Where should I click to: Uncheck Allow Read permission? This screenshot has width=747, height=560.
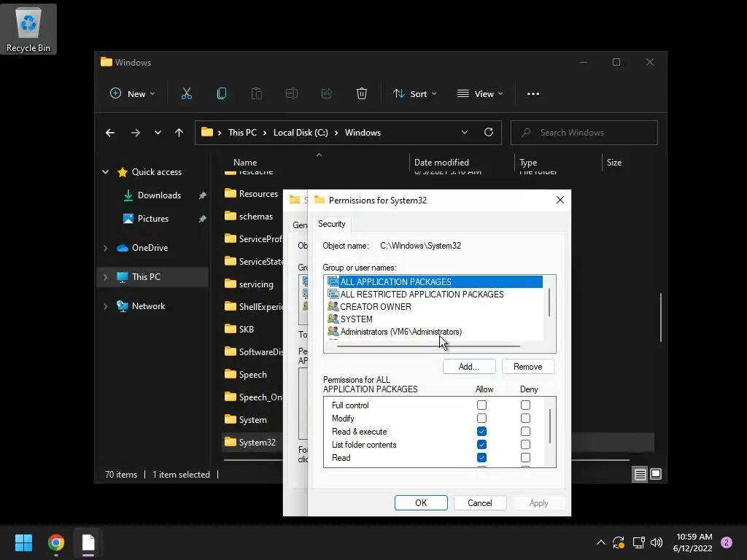pos(481,458)
